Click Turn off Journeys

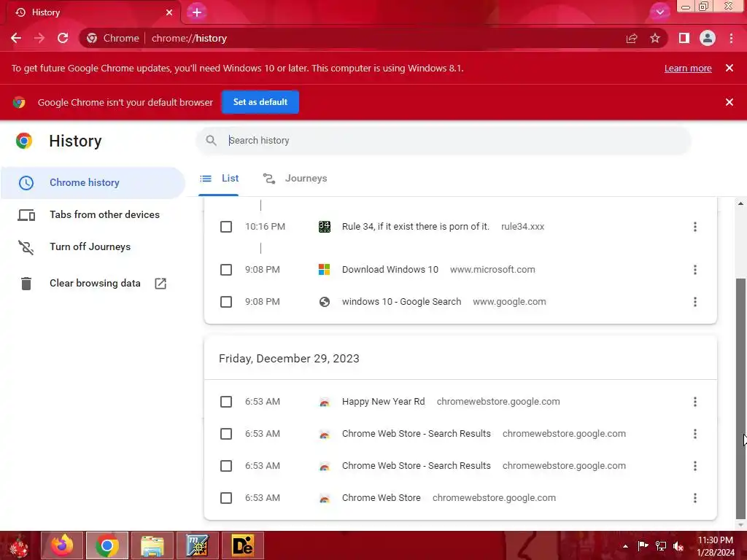pos(93,246)
